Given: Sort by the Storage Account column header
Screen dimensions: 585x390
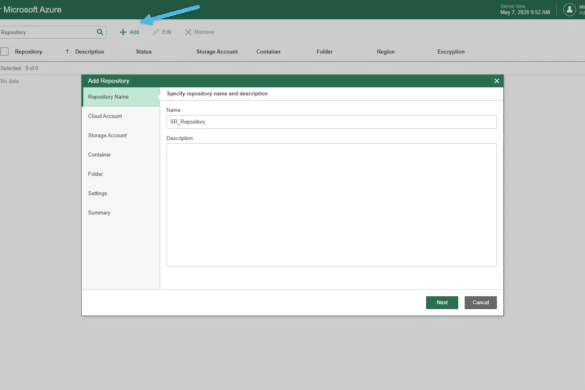Looking at the screenshot, I should click(217, 52).
